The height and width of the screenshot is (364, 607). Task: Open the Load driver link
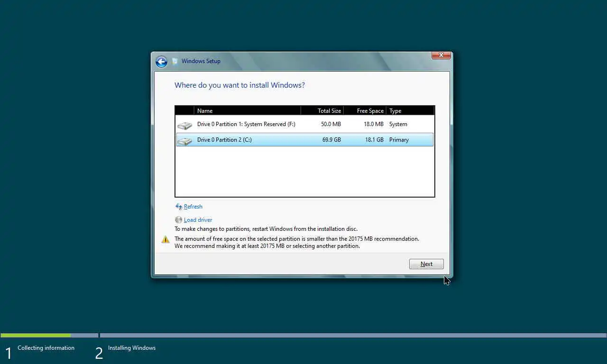[198, 220]
